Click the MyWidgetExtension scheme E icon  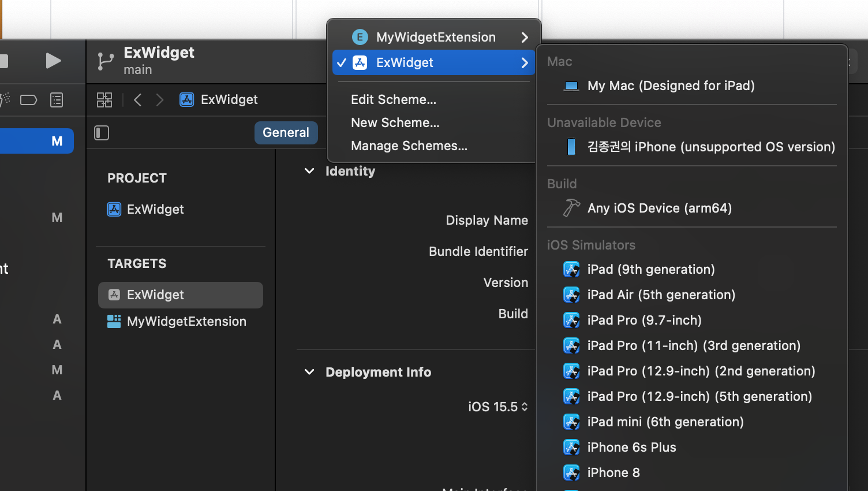click(360, 37)
